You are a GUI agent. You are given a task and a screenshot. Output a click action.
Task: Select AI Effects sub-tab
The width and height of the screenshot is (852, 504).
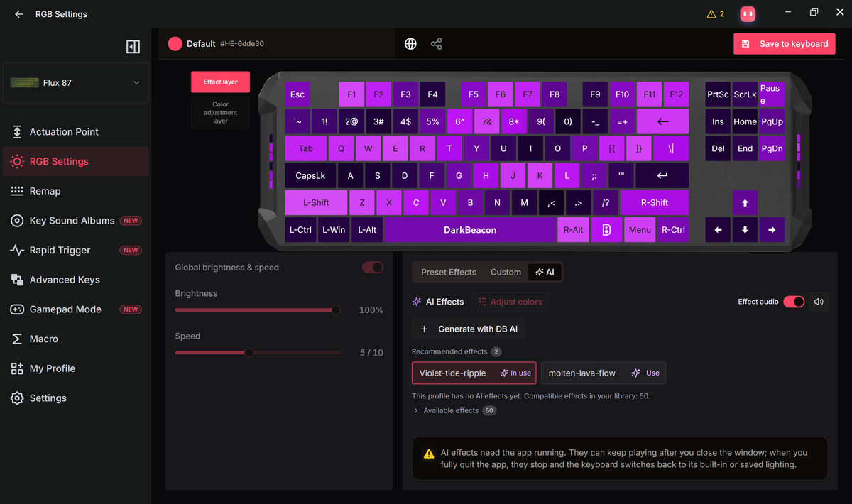pos(438,302)
